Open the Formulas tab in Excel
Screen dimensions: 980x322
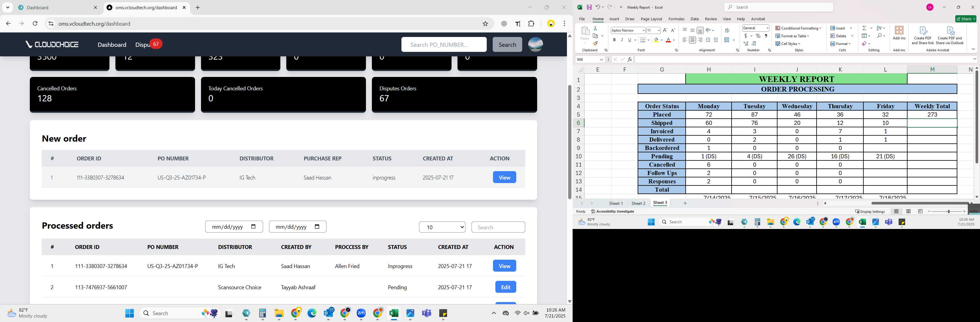point(676,19)
